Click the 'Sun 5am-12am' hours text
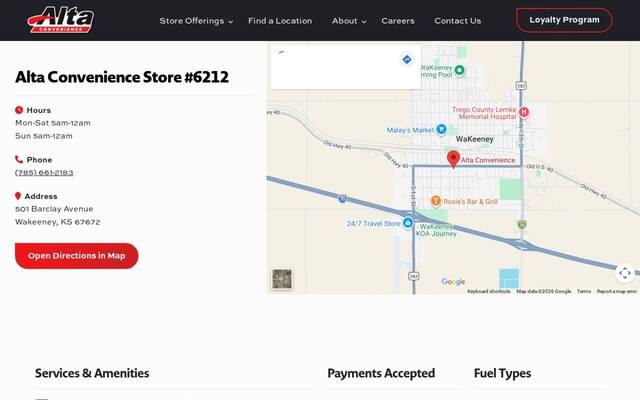 (44, 136)
